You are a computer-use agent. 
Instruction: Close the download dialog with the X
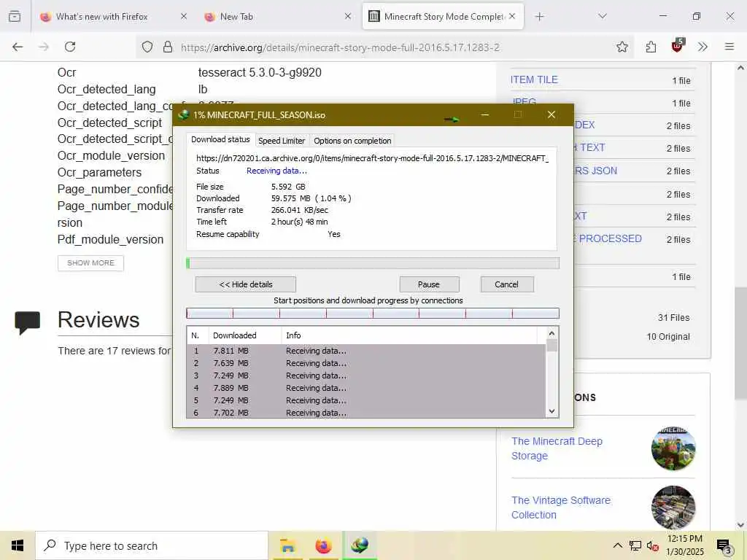pos(551,114)
